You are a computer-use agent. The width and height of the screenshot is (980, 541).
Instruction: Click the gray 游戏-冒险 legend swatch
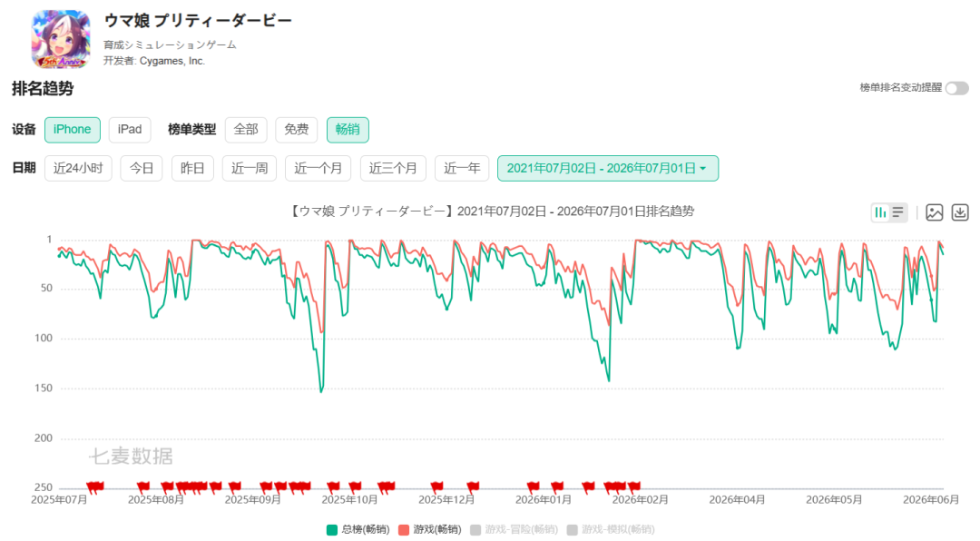click(475, 530)
